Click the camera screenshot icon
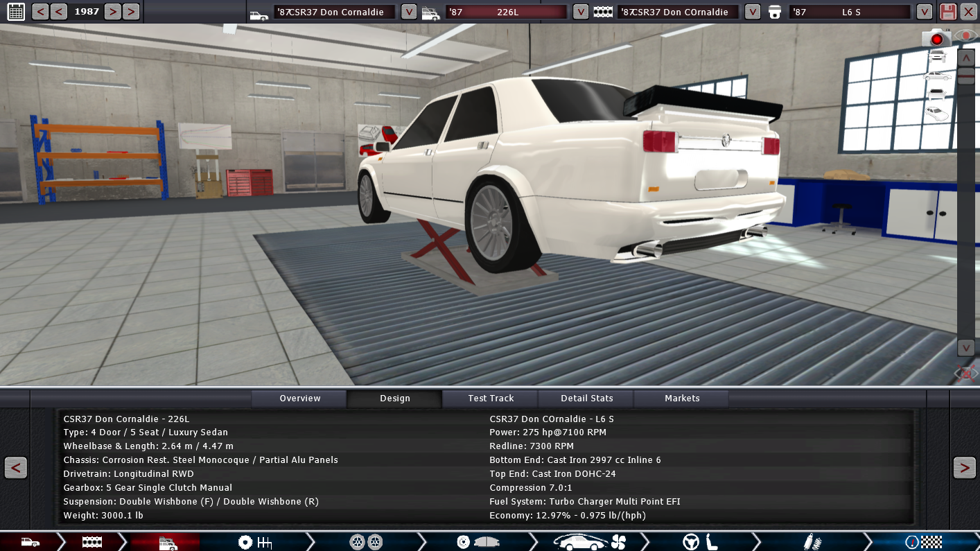This screenshot has width=980, height=551. click(x=936, y=38)
